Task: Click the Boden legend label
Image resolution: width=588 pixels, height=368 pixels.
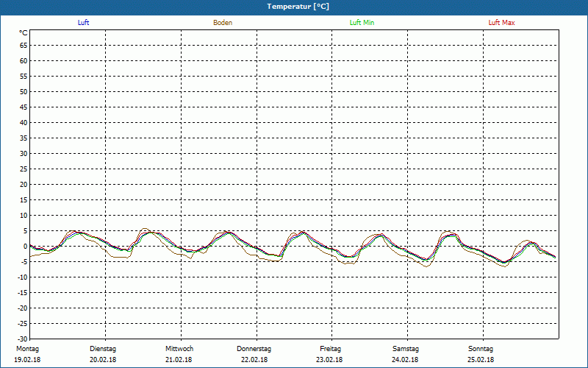Action: [x=223, y=23]
